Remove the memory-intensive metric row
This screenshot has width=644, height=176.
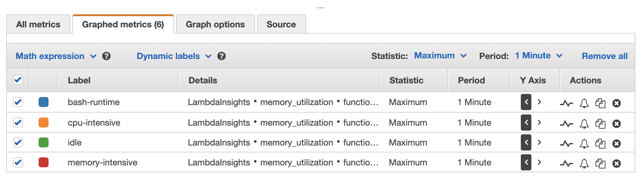coord(616,163)
